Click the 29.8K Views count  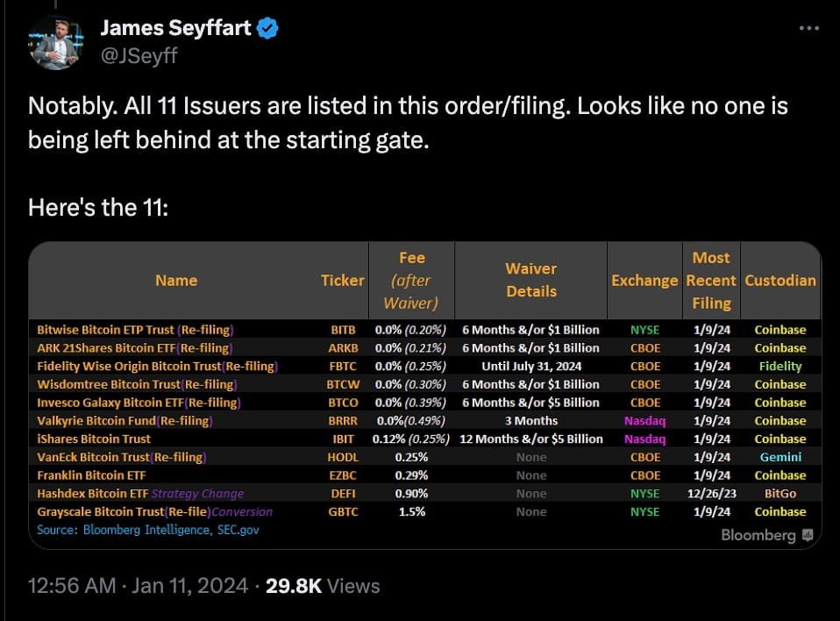tap(323, 586)
